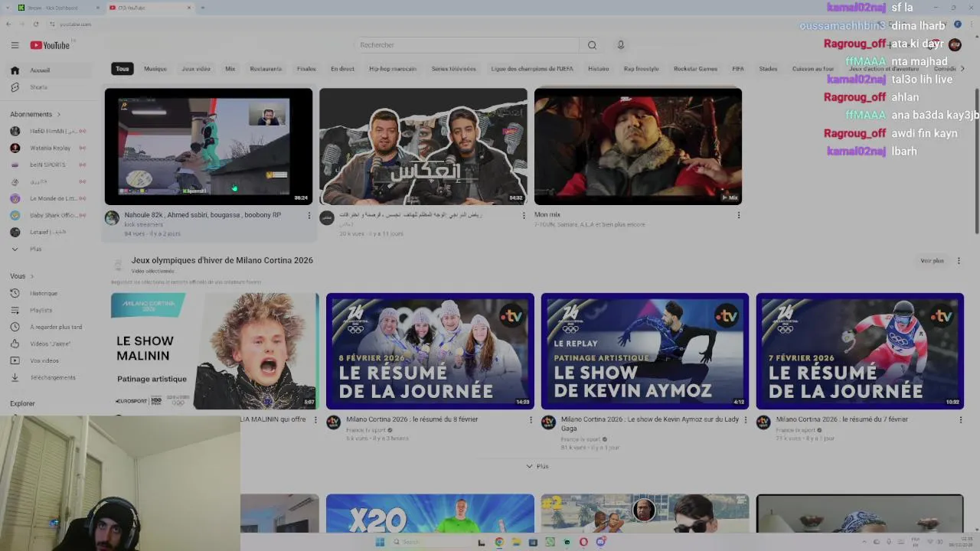
Task: Start voice search with the microphone icon
Action: pyautogui.click(x=621, y=45)
